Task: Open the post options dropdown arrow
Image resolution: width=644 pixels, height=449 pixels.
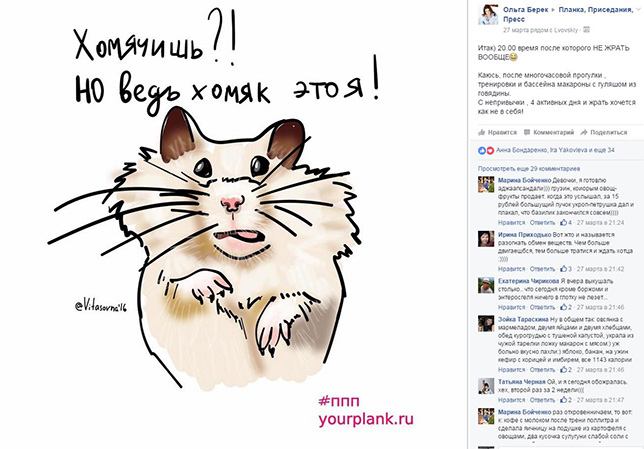Action: pyautogui.click(x=639, y=9)
